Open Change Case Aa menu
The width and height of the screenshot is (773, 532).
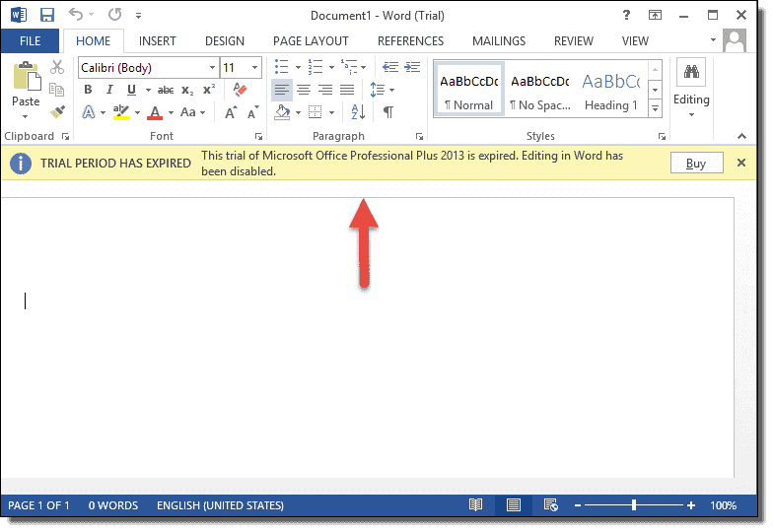tap(191, 112)
